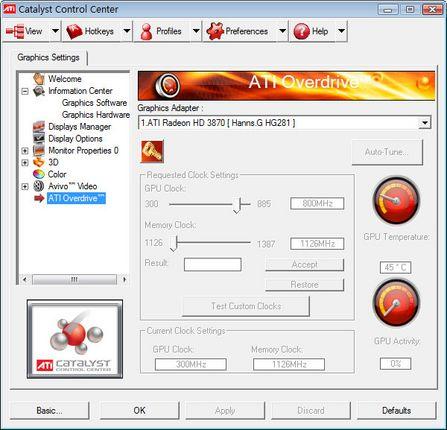Click the GPU Clock slider thumb
Viewport: 447px width, 430px height.
tap(237, 205)
